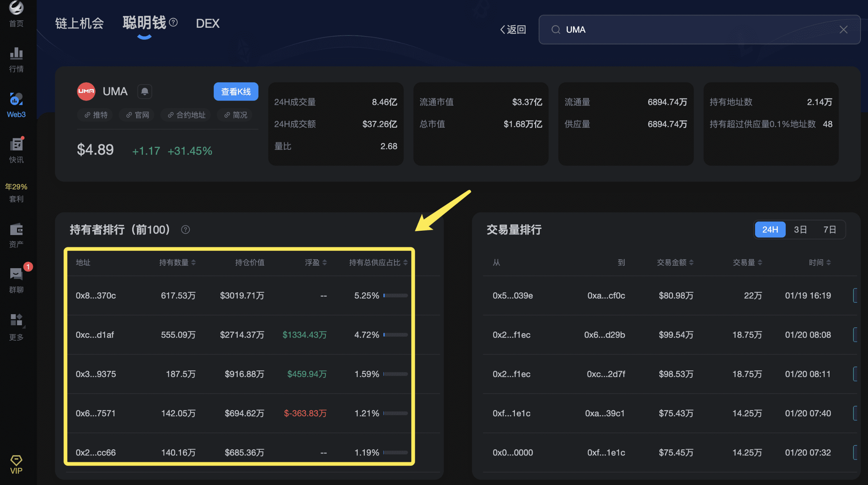Screen dimensions: 868x485
Task: Click the $-363.83万 loss value
Action: pyautogui.click(x=305, y=413)
